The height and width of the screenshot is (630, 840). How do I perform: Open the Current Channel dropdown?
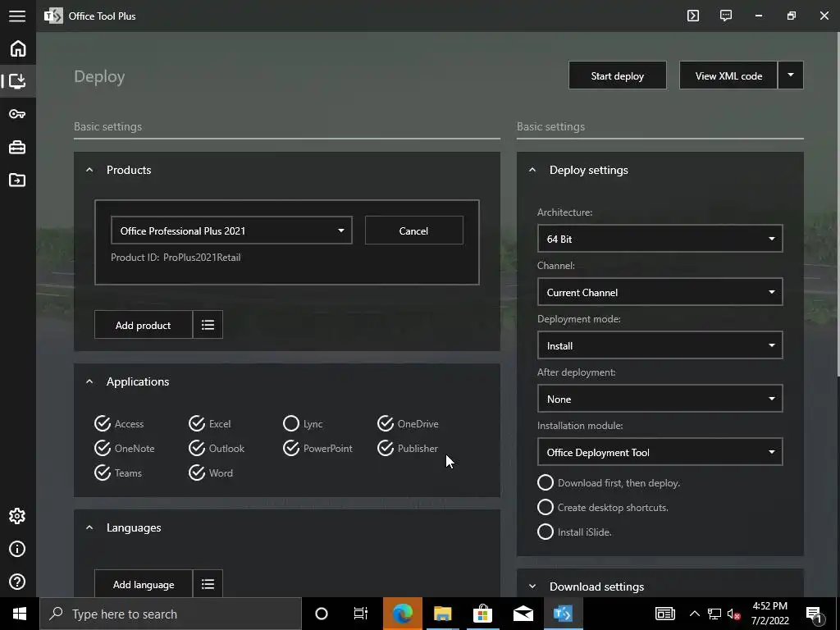point(660,292)
